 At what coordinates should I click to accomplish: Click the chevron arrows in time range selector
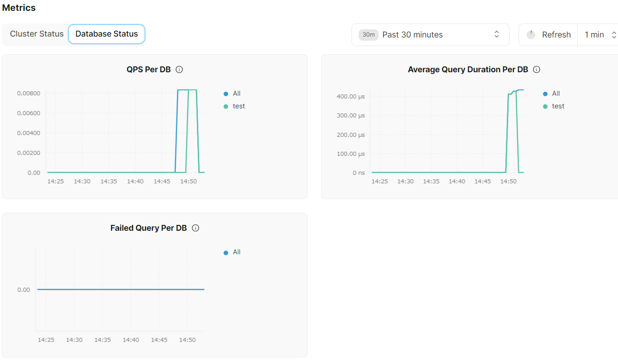pyautogui.click(x=496, y=35)
